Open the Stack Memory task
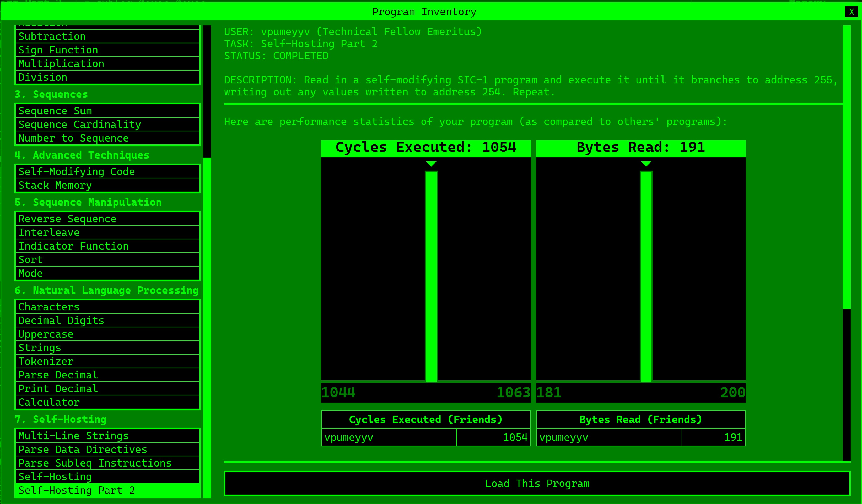862x504 pixels. coord(107,185)
